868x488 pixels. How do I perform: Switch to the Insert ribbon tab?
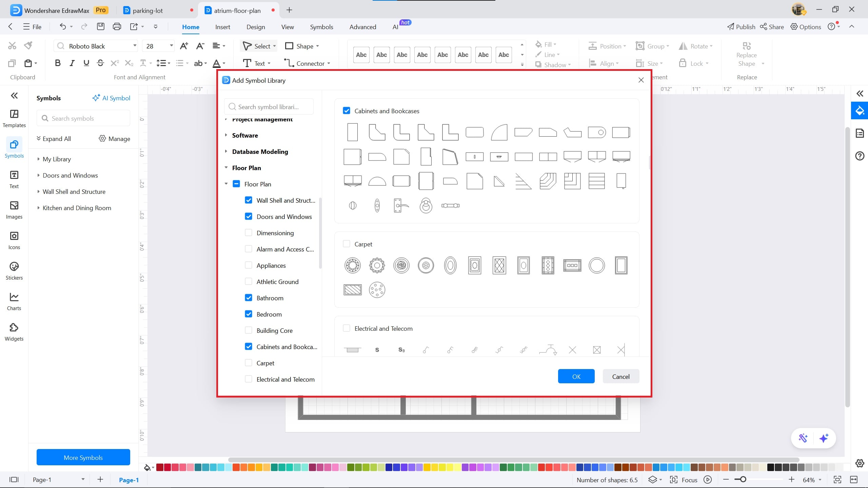point(222,27)
